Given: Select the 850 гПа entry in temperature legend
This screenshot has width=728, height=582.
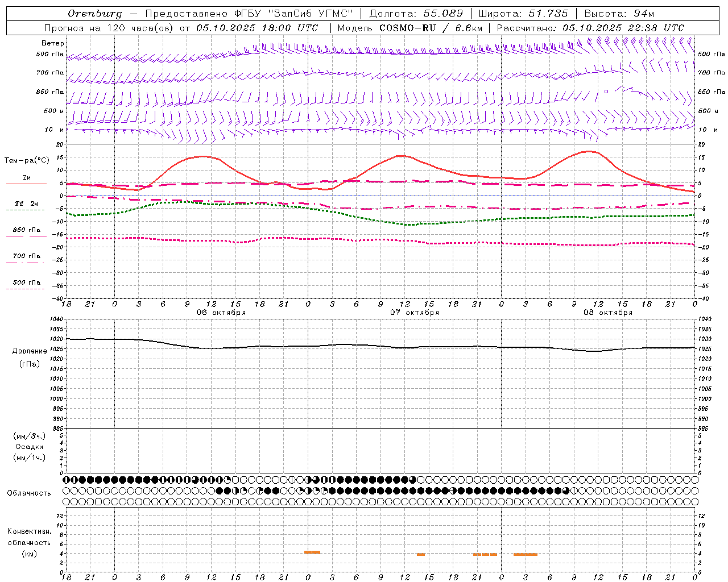Looking at the screenshot, I should 27,230.
